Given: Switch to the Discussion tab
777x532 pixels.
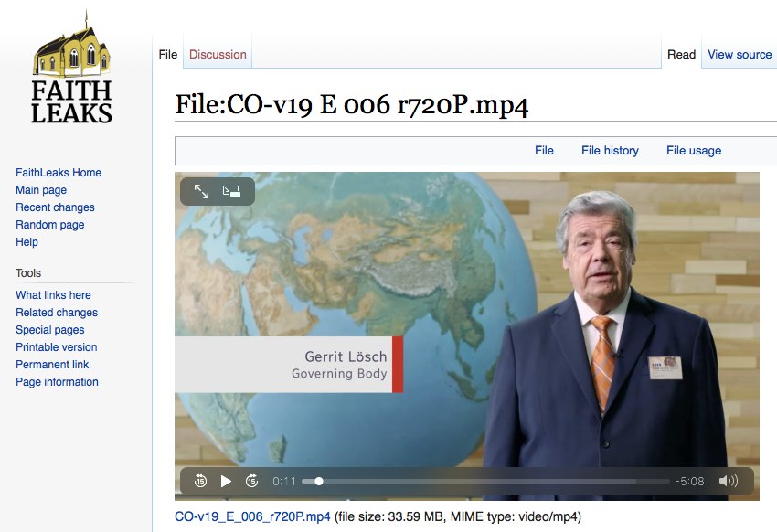Looking at the screenshot, I should (218, 55).
